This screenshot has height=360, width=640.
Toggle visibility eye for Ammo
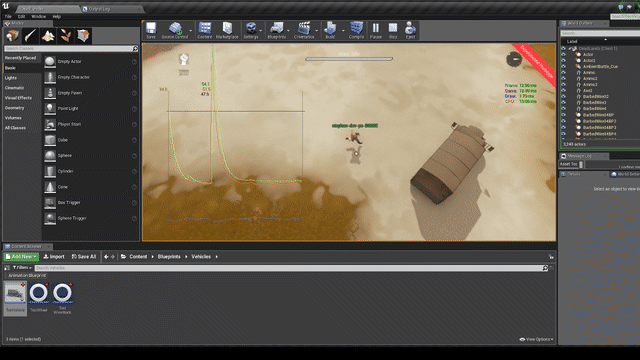564,72
